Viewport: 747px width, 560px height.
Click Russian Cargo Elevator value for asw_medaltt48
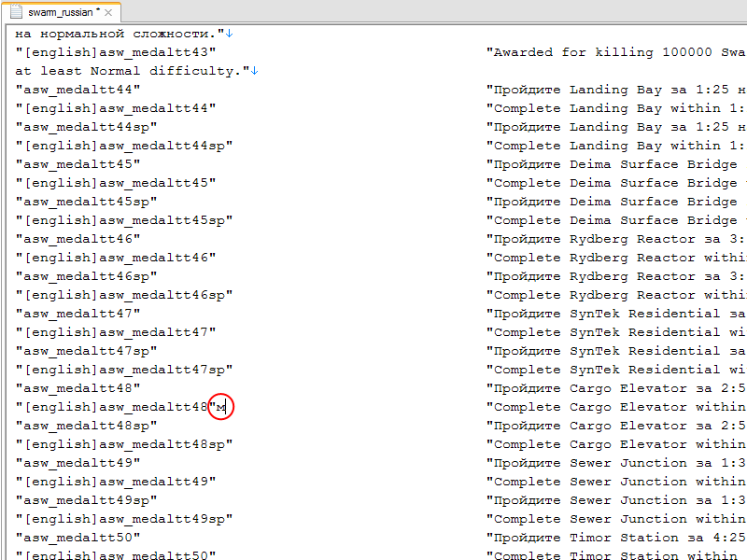point(616,388)
